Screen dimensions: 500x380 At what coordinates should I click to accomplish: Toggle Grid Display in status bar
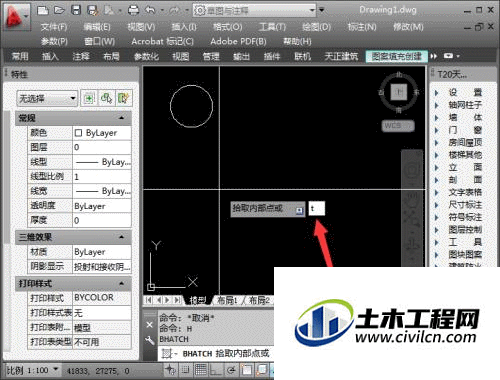point(201,370)
